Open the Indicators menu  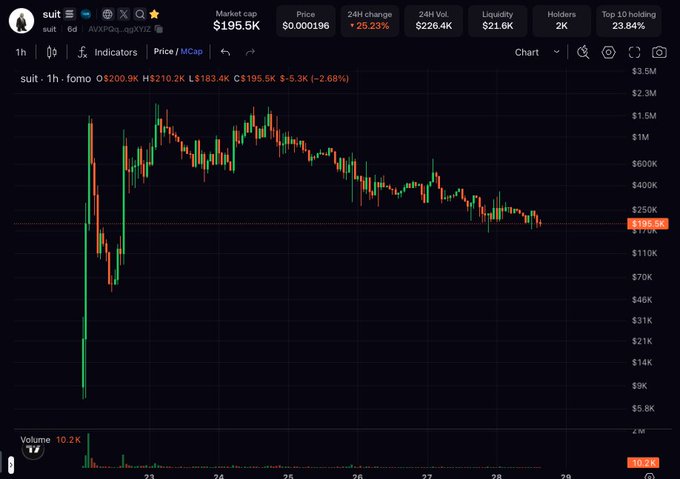115,52
